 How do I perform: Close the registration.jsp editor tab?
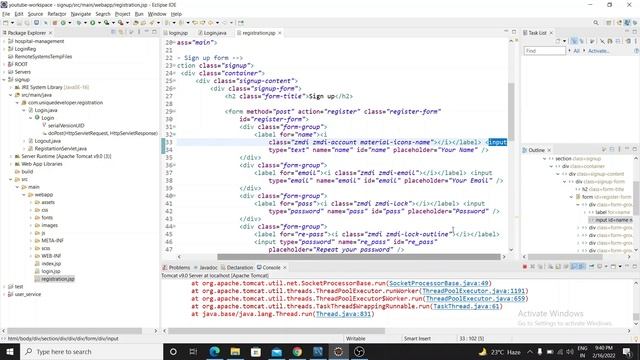(280, 33)
